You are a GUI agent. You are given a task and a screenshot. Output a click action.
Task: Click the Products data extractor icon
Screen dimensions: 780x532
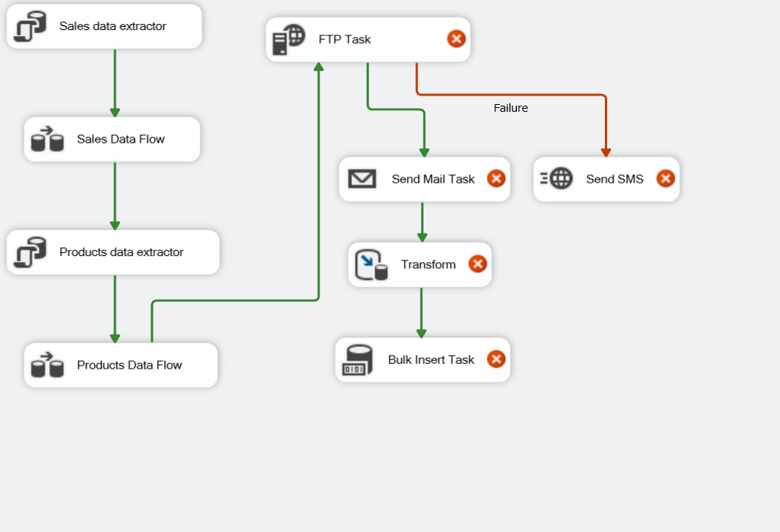click(x=30, y=252)
